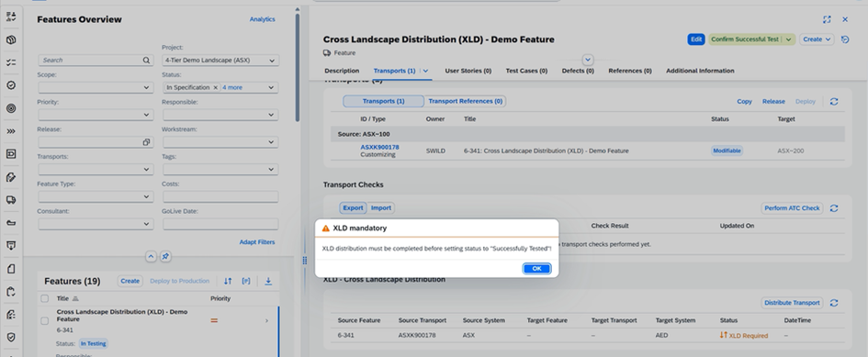Open the Additional Information tab
868x357 pixels.
(700, 71)
